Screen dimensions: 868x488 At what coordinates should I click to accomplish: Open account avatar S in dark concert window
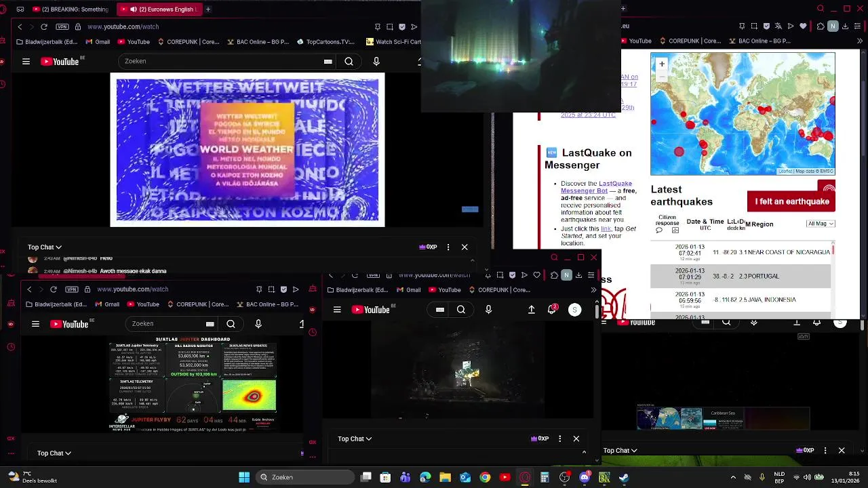pos(574,310)
